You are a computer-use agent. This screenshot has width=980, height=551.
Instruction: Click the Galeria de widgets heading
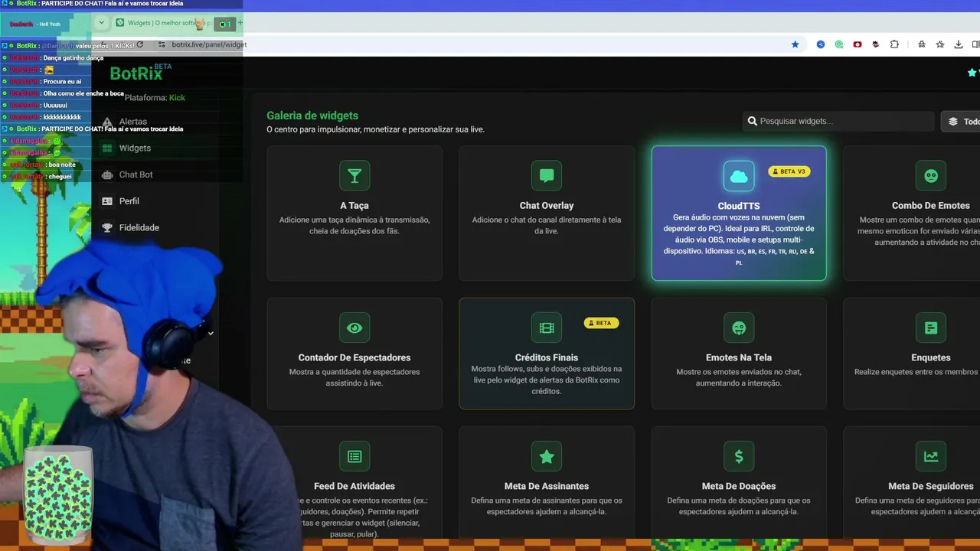312,116
